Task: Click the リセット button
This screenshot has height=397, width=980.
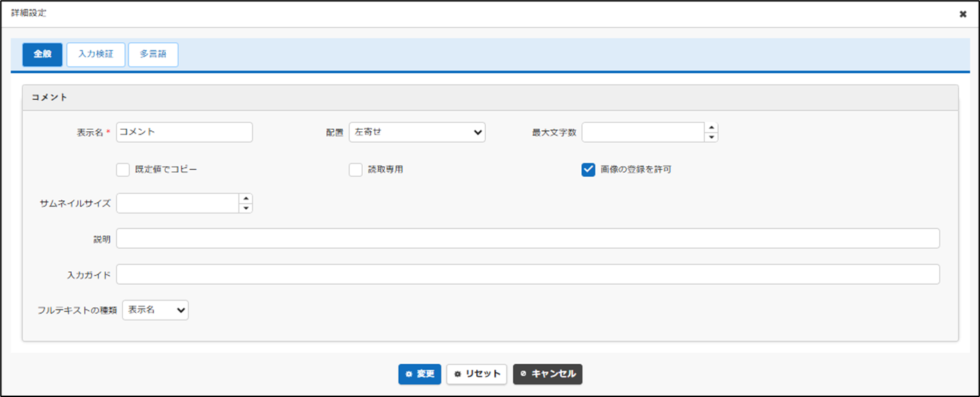Action: pyautogui.click(x=477, y=374)
